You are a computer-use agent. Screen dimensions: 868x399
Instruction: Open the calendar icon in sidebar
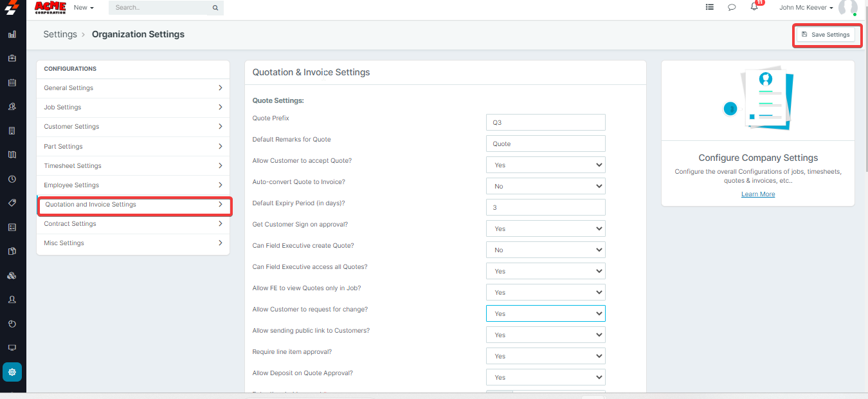click(12, 82)
